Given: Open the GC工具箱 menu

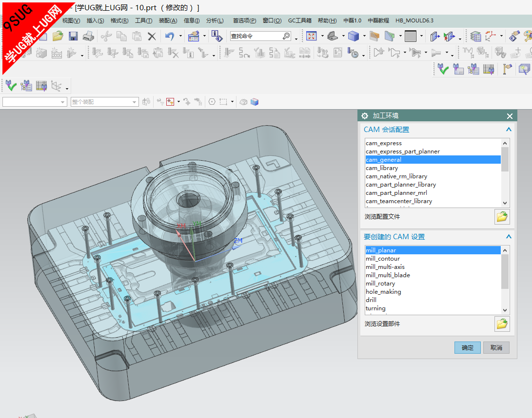Looking at the screenshot, I should pyautogui.click(x=299, y=20).
